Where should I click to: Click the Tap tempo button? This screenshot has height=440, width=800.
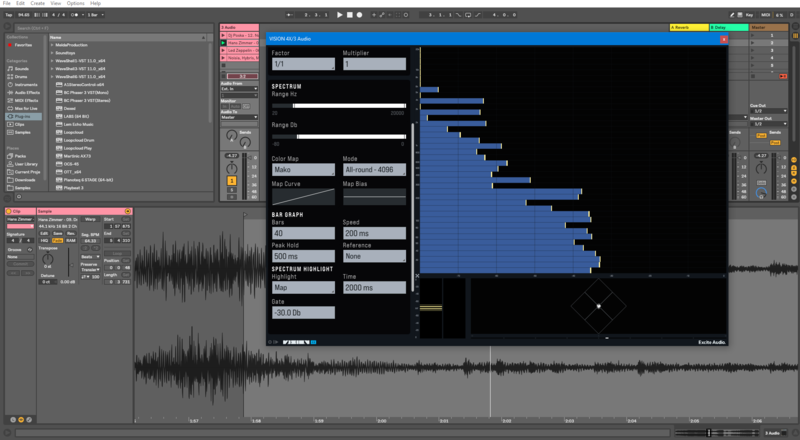click(x=6, y=15)
